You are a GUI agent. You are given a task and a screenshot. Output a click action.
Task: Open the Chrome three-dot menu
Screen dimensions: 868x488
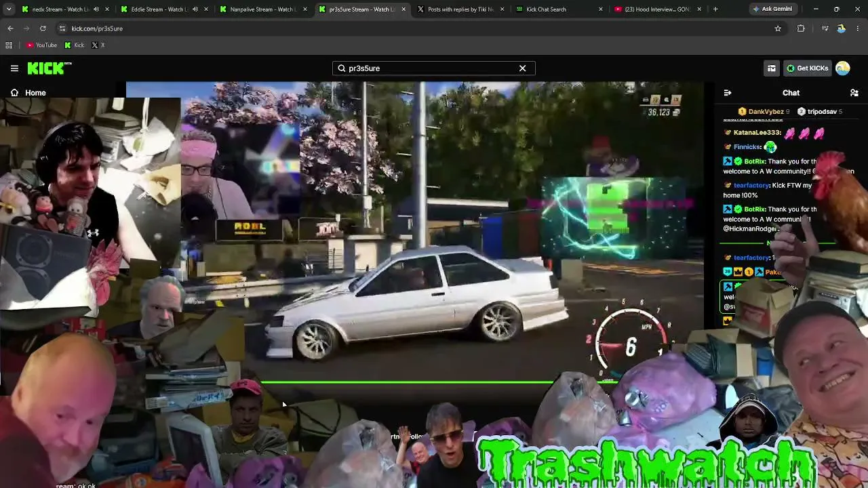point(859,28)
